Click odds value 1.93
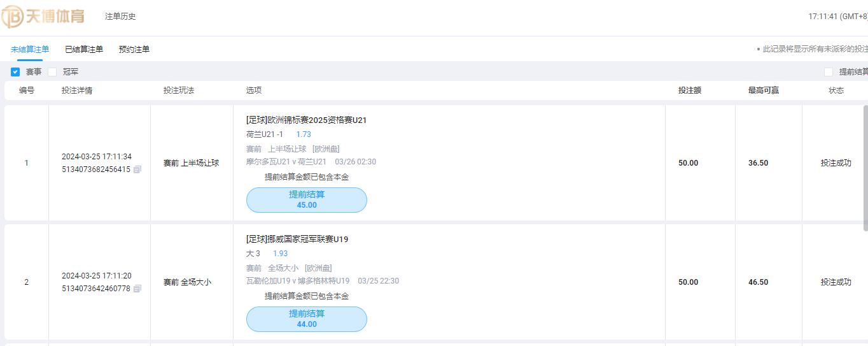The width and height of the screenshot is (868, 346). tap(281, 254)
